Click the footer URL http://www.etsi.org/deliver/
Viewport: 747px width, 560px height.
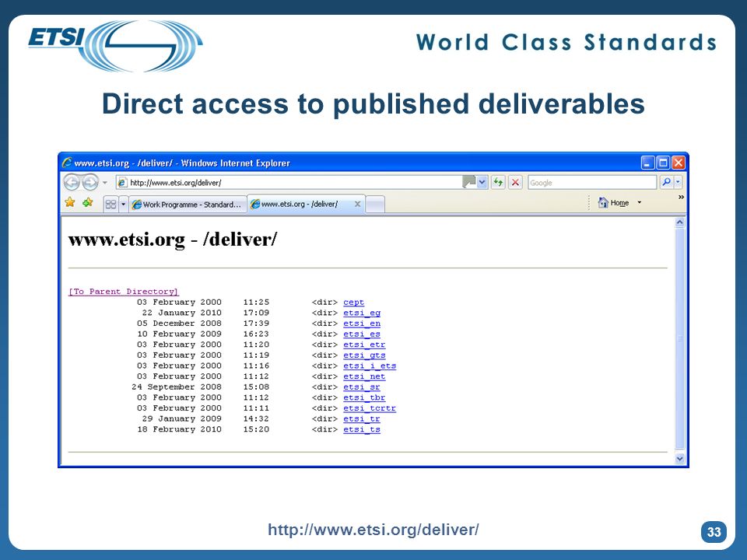click(373, 530)
